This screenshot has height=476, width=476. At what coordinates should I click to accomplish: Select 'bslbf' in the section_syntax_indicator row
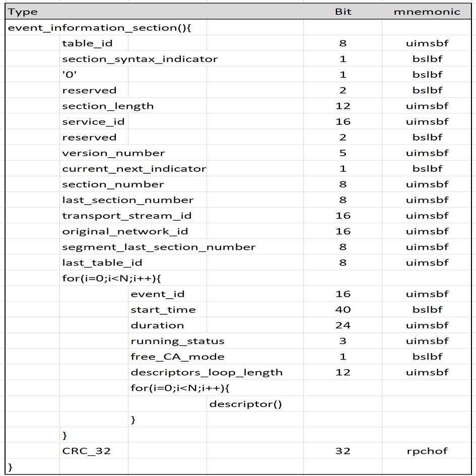427,59
